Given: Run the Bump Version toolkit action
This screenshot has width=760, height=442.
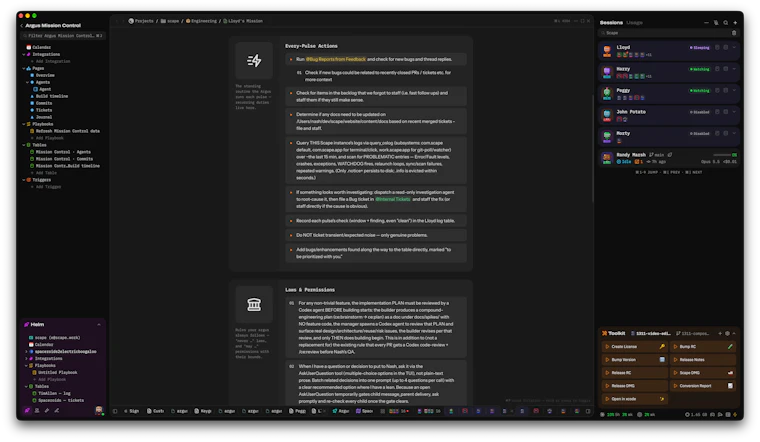Looking at the screenshot, I should tap(634, 360).
